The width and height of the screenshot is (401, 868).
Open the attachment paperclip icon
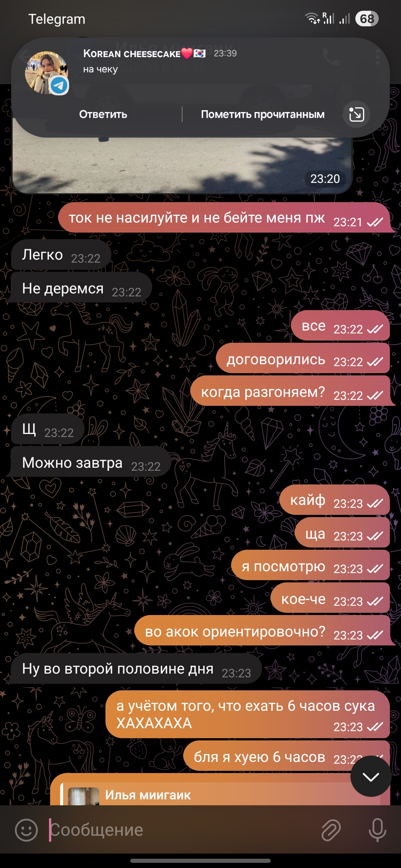point(331,830)
